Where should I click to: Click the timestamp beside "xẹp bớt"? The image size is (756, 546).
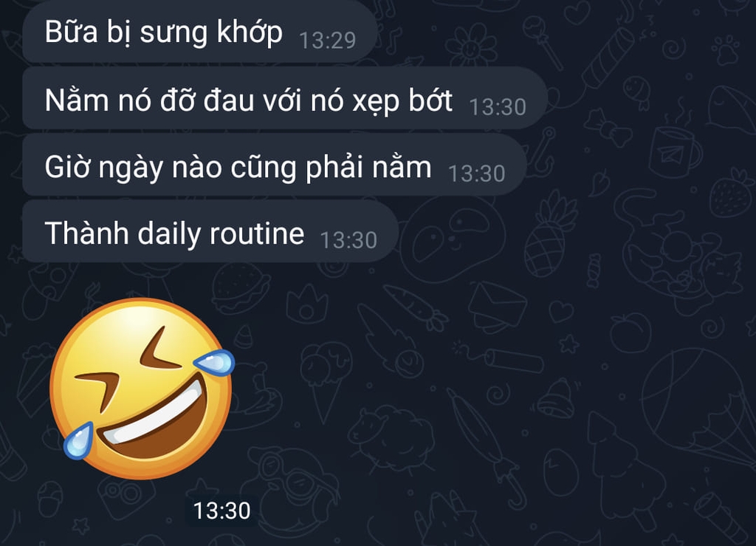click(498, 106)
